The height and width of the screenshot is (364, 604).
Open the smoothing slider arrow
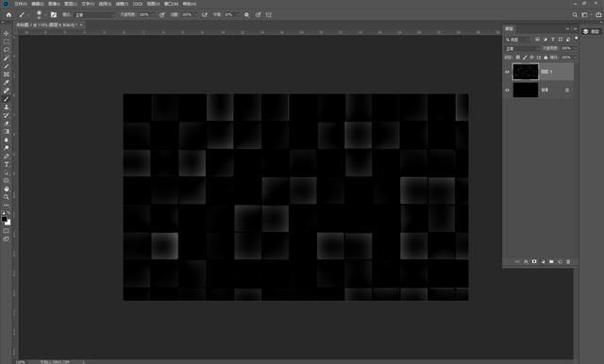[238, 15]
